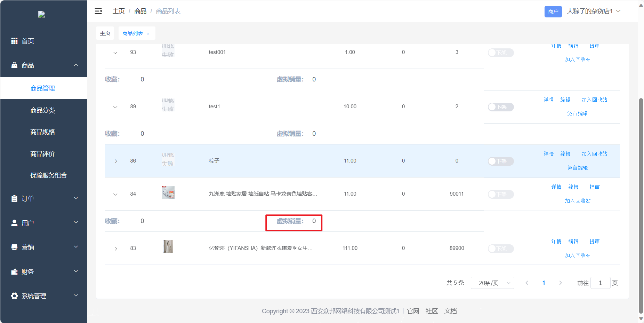
Task: Open 商品评价 in the sidebar
Action: tap(44, 153)
